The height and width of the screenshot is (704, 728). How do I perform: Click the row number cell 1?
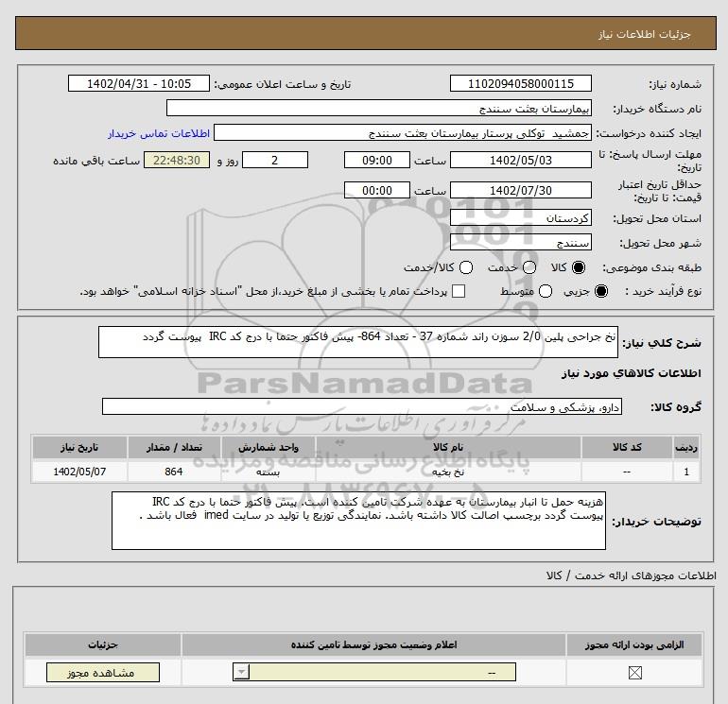[x=686, y=472]
